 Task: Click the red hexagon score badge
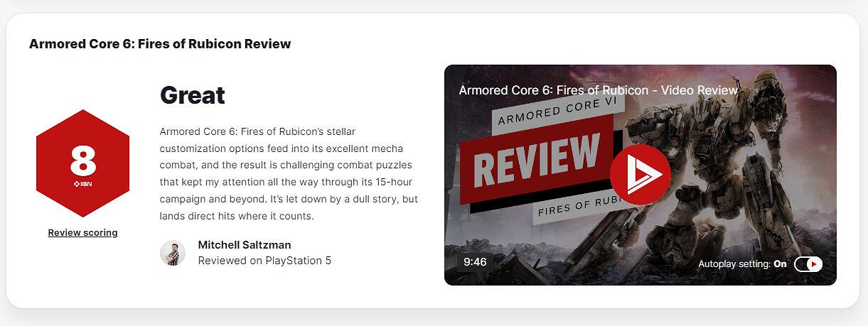pyautogui.click(x=82, y=163)
